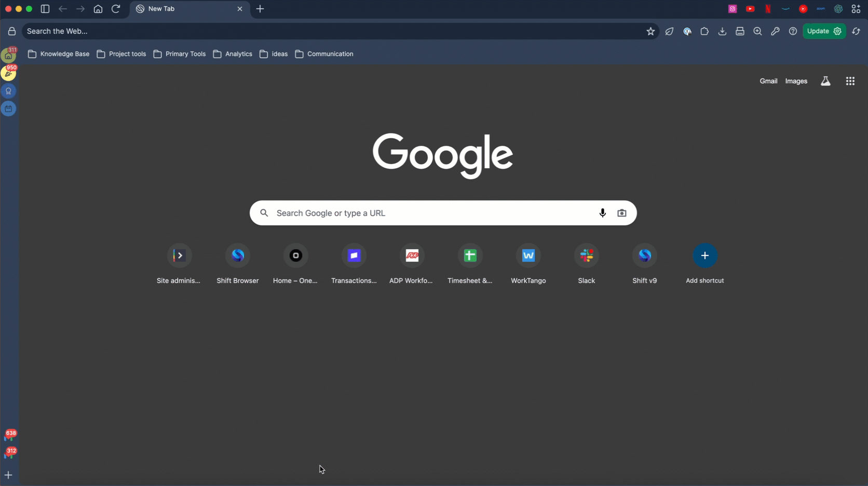Open the Amazon app shortcut icon
The width and height of the screenshot is (868, 486).
click(x=785, y=9)
